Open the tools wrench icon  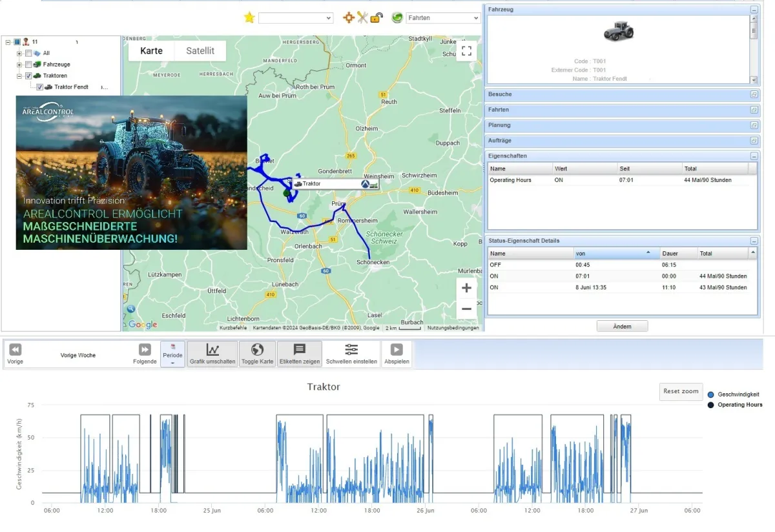(x=363, y=17)
